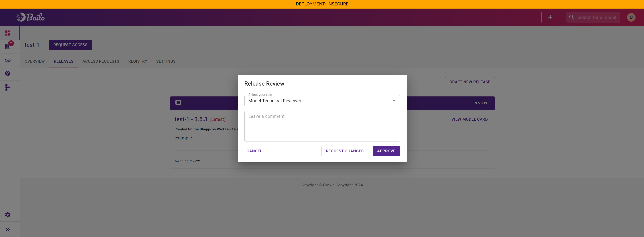Click Draft New Release
This screenshot has height=237, width=644.
470,82
